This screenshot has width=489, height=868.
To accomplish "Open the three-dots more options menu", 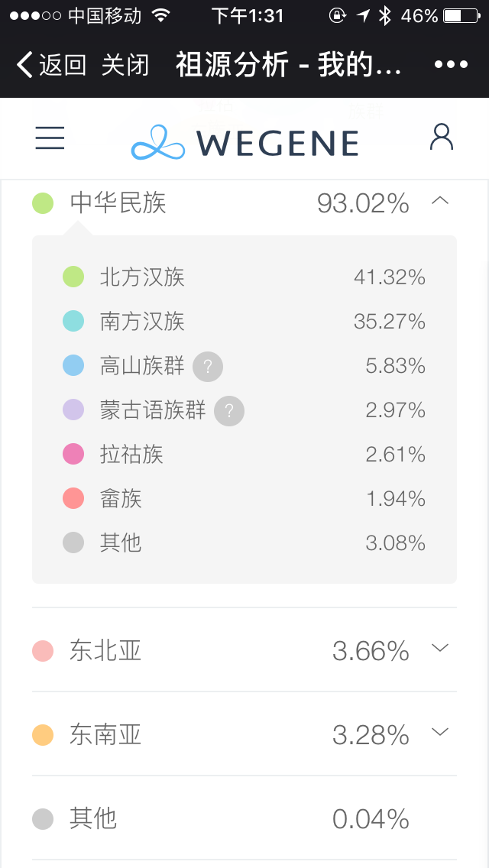I will (451, 65).
